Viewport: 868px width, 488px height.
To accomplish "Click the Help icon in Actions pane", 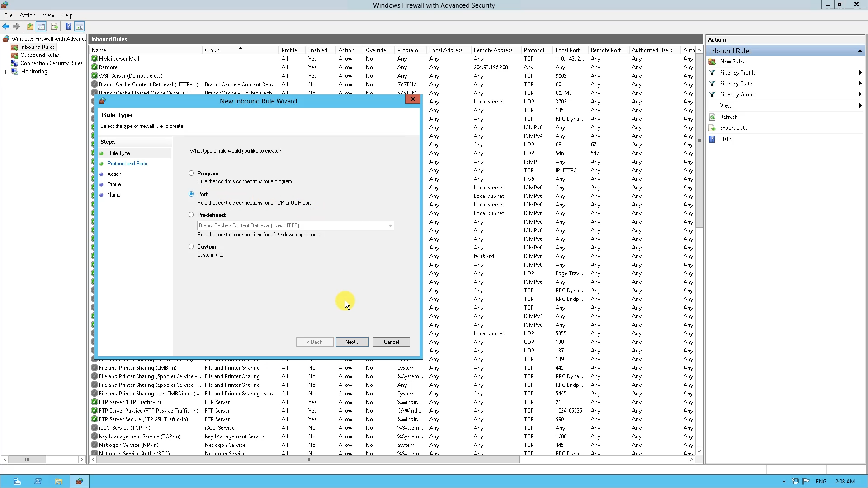I will coord(712,139).
